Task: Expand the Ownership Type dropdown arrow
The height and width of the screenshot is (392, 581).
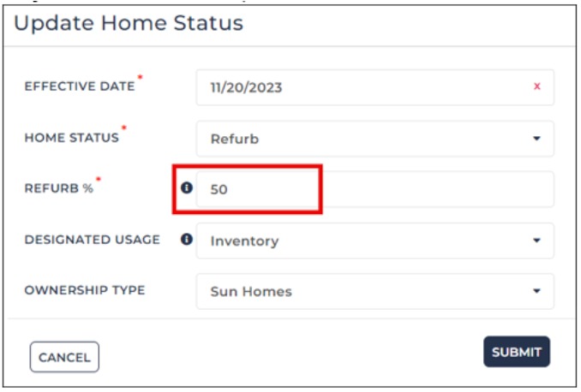Action: coord(536,291)
